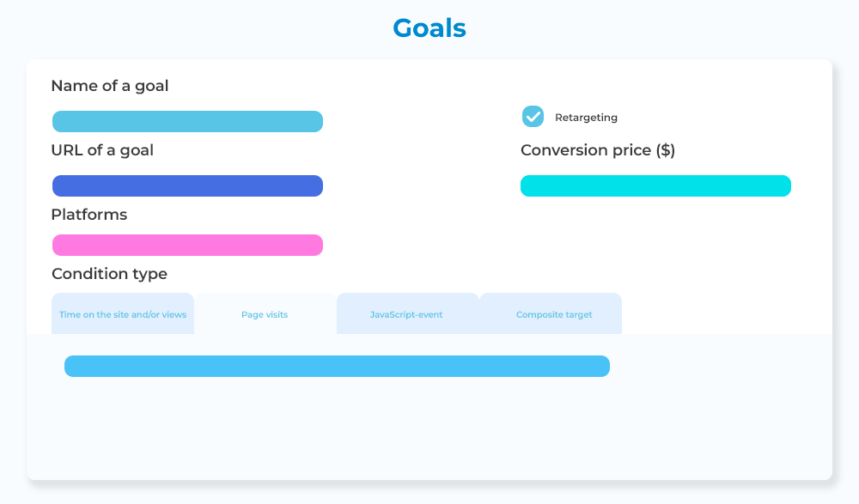Open the JavaScript-event tab
The height and width of the screenshot is (504, 859).
(406, 314)
